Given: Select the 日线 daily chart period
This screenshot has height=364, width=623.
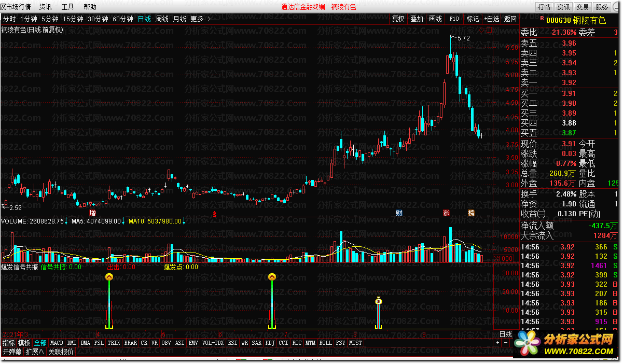Looking at the screenshot, I should [144, 19].
